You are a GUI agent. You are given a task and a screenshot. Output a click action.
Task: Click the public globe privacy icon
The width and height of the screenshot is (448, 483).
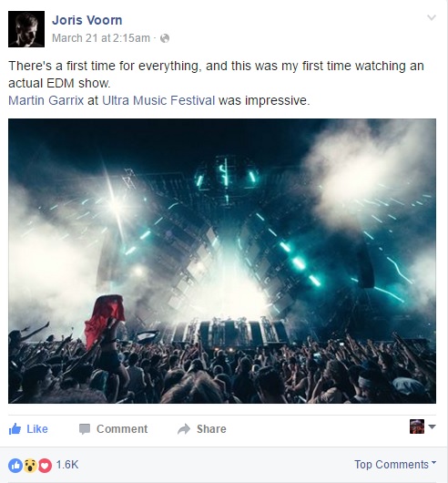coord(165,38)
